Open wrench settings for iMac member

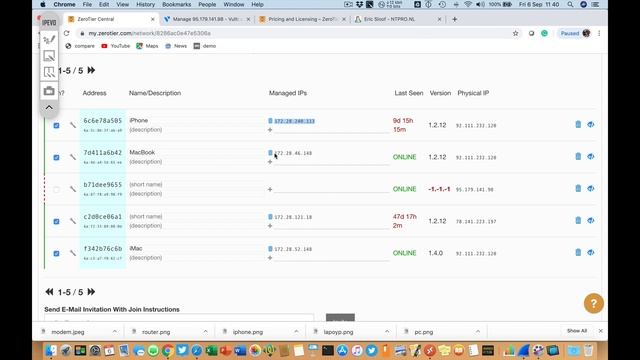pyautogui.click(x=73, y=253)
